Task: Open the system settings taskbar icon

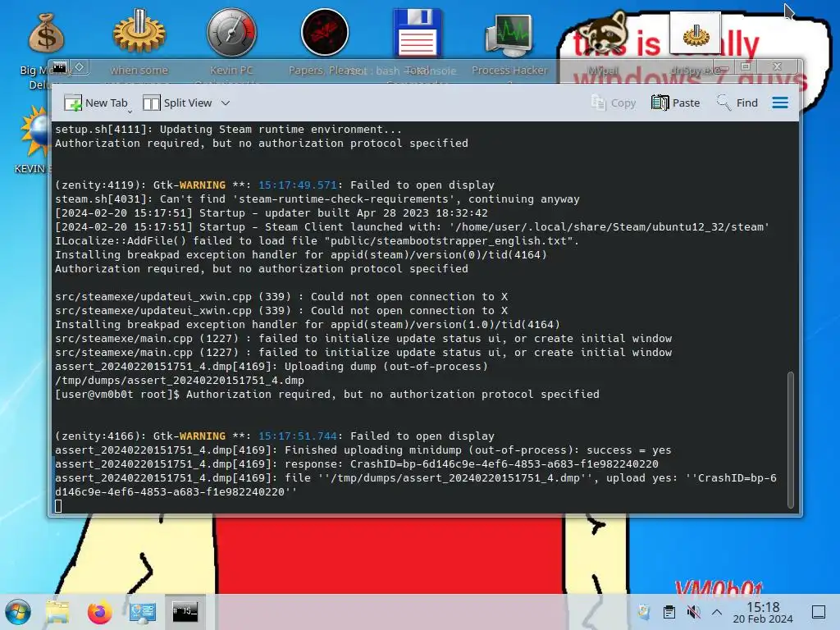Action: click(142, 612)
